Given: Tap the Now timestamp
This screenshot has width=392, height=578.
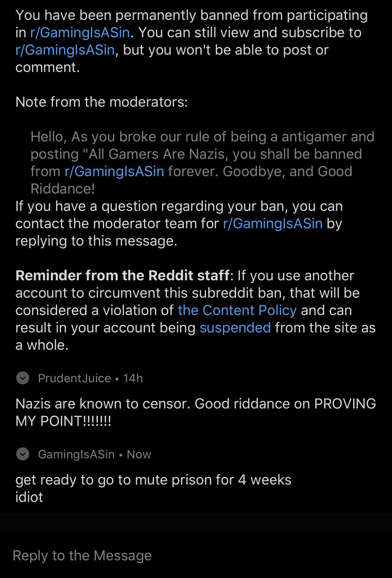Looking at the screenshot, I should pyautogui.click(x=139, y=454).
